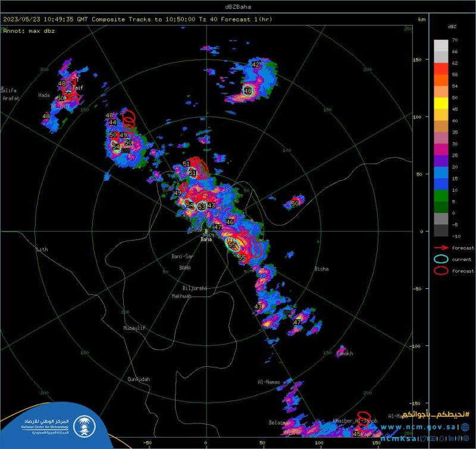Click the National Center for Meteorology emblem
The width and height of the screenshot is (476, 449).
click(x=84, y=426)
